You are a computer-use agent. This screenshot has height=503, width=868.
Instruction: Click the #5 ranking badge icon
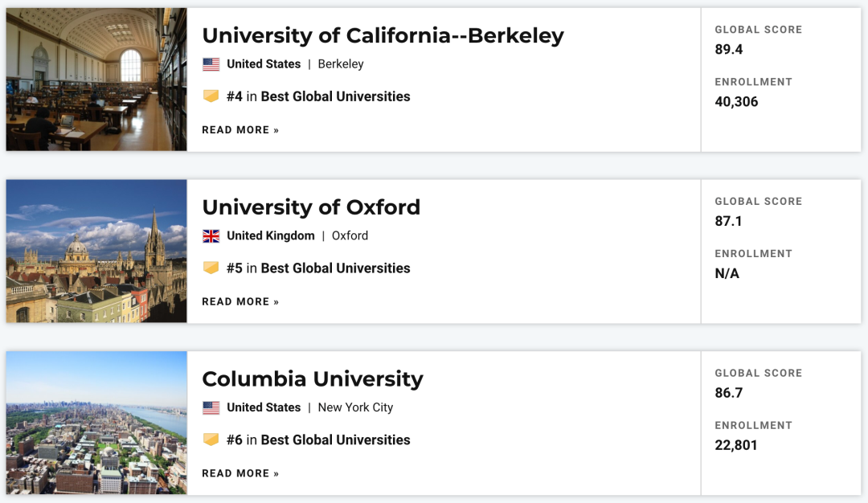click(211, 268)
